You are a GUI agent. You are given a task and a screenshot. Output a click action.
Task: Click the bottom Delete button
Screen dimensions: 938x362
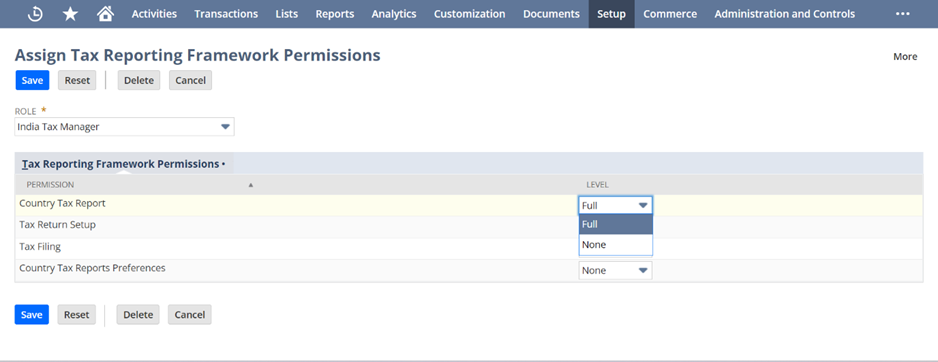[x=138, y=315]
